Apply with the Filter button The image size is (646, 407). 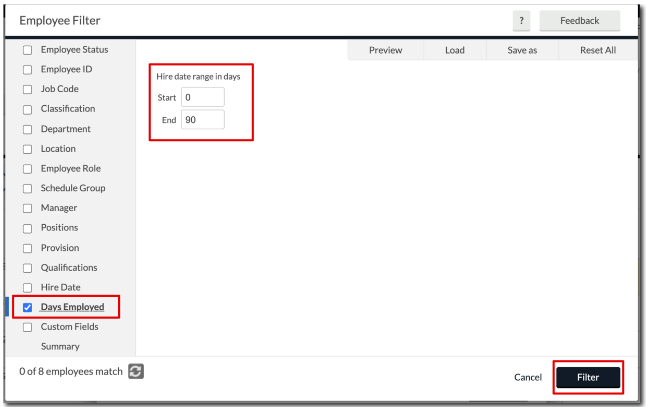[588, 377]
